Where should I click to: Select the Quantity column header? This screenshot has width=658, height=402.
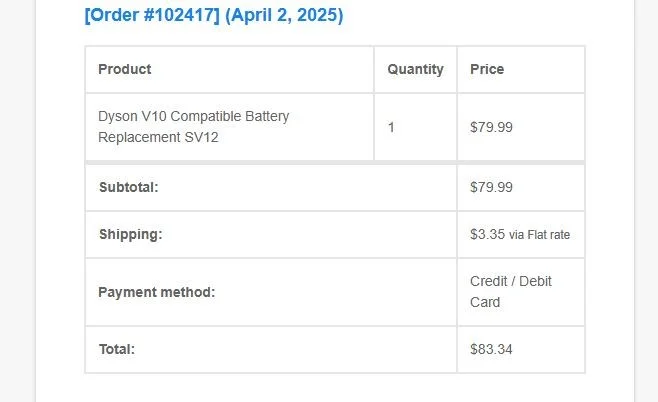(415, 69)
